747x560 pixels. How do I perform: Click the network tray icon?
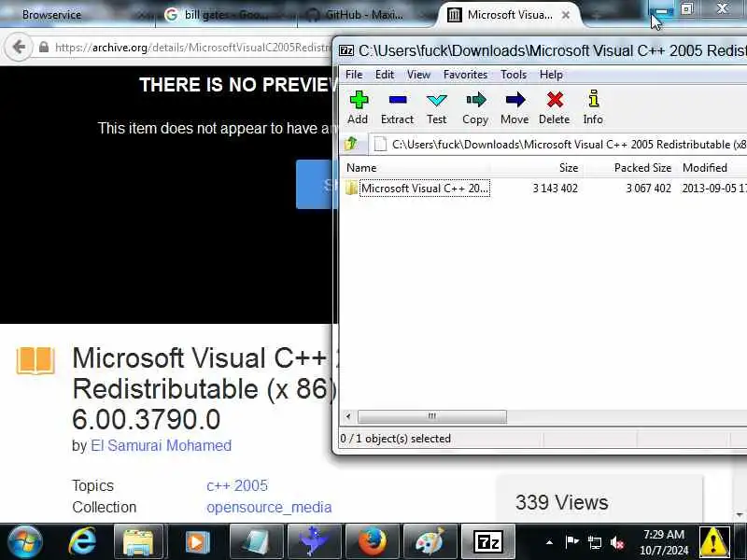coord(595,542)
